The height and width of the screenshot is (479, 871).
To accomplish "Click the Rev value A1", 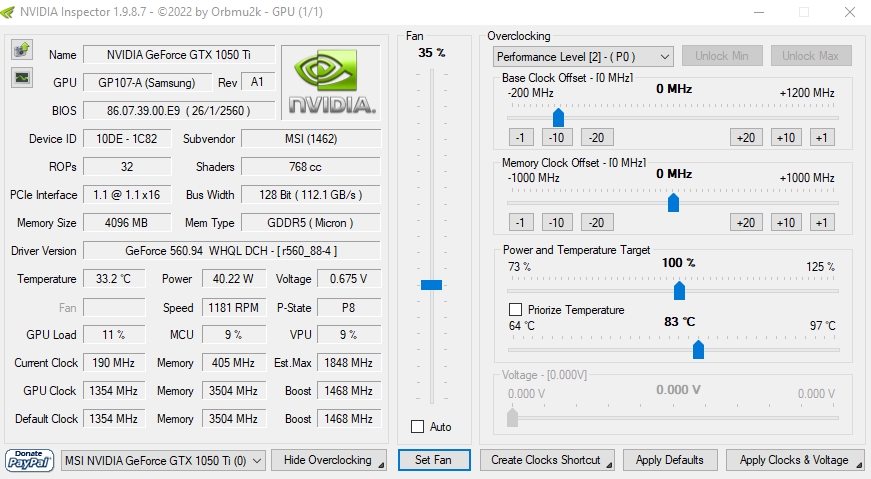I will pos(258,82).
